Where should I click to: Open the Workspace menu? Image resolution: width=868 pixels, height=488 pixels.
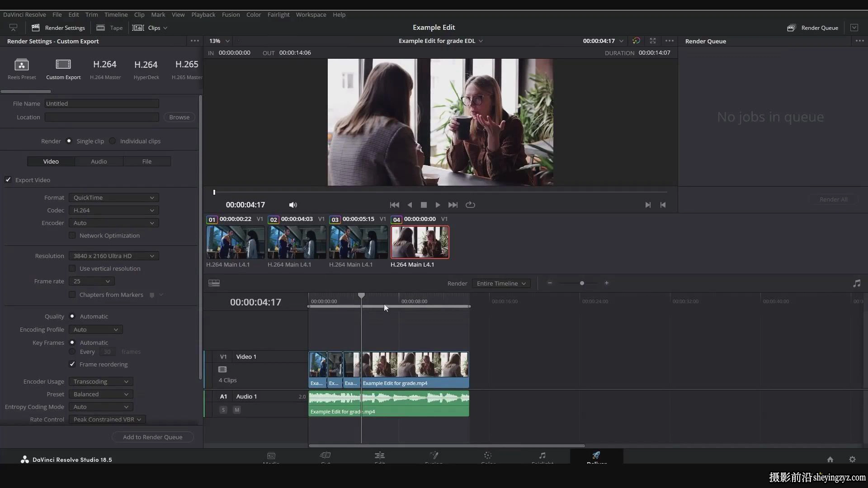tap(311, 14)
